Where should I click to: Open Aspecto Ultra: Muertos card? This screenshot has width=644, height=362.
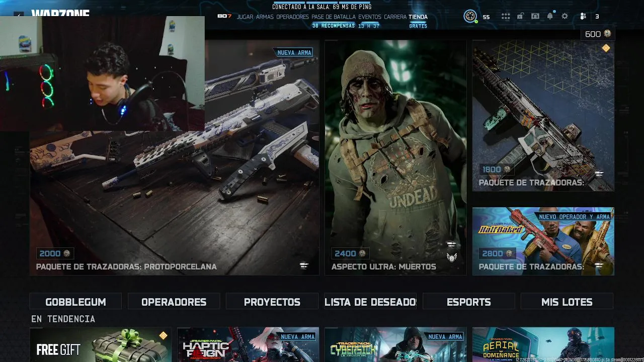(x=395, y=157)
